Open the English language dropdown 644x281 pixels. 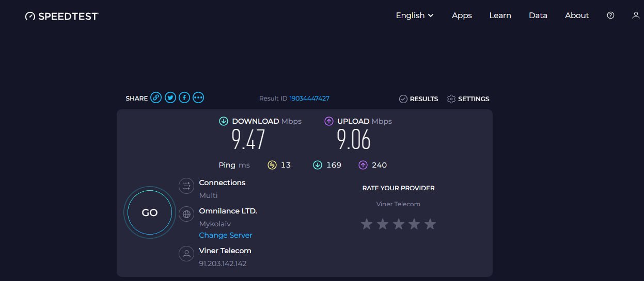tap(415, 15)
